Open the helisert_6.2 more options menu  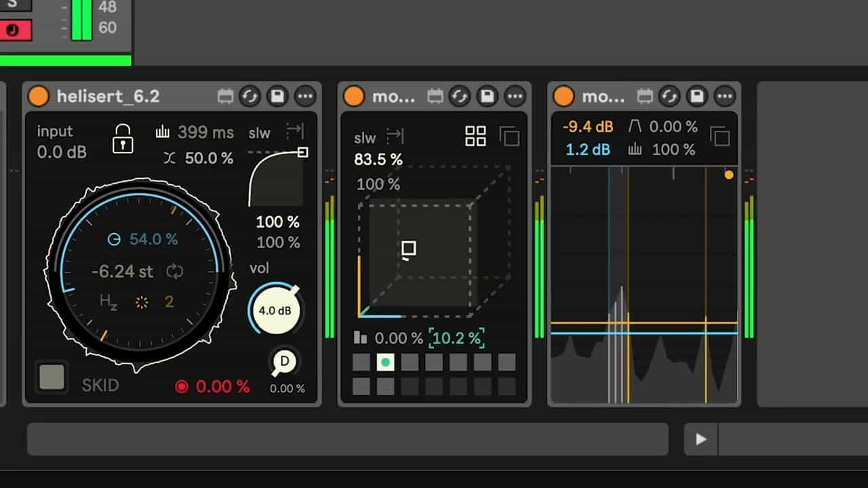[305, 96]
